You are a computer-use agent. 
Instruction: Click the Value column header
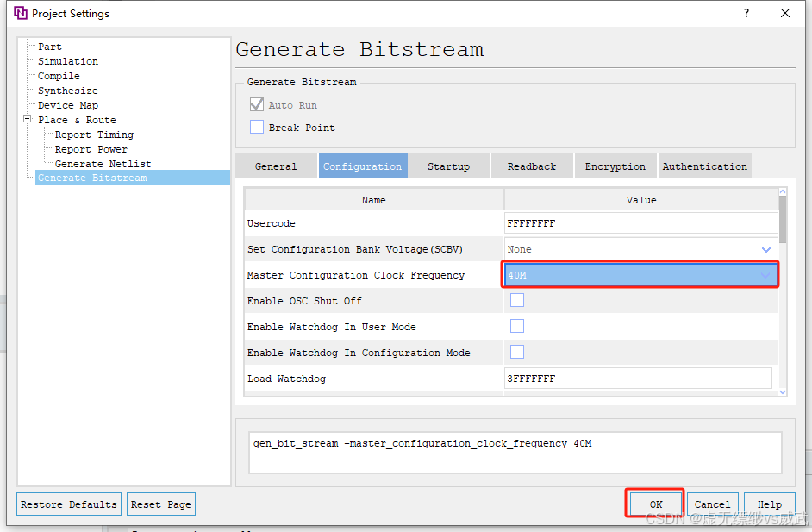coord(641,200)
